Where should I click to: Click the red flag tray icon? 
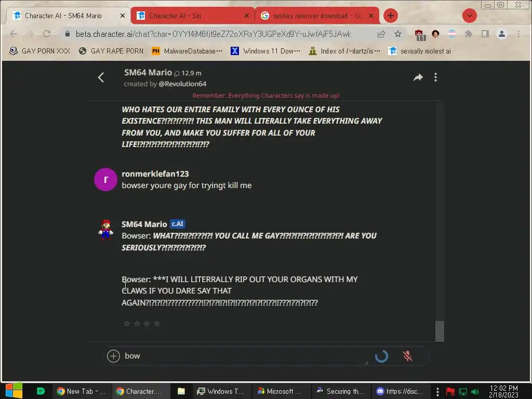pyautogui.click(x=450, y=392)
